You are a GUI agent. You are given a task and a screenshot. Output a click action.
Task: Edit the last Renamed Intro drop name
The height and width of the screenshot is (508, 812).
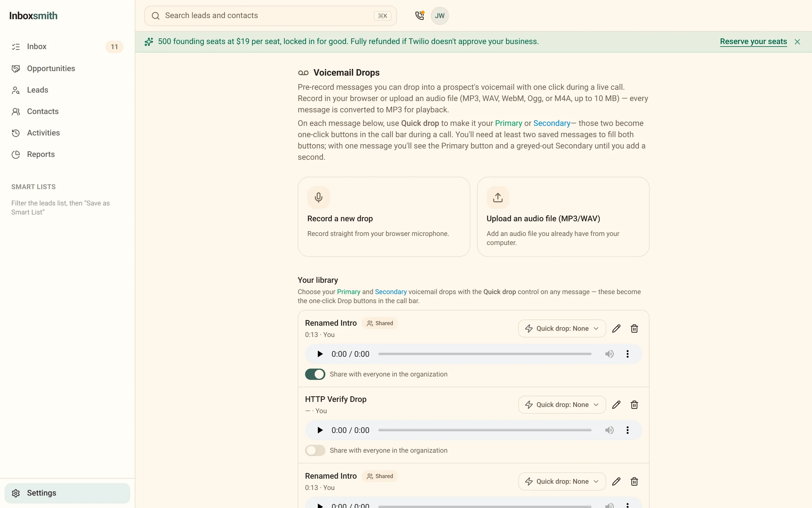[x=616, y=481]
